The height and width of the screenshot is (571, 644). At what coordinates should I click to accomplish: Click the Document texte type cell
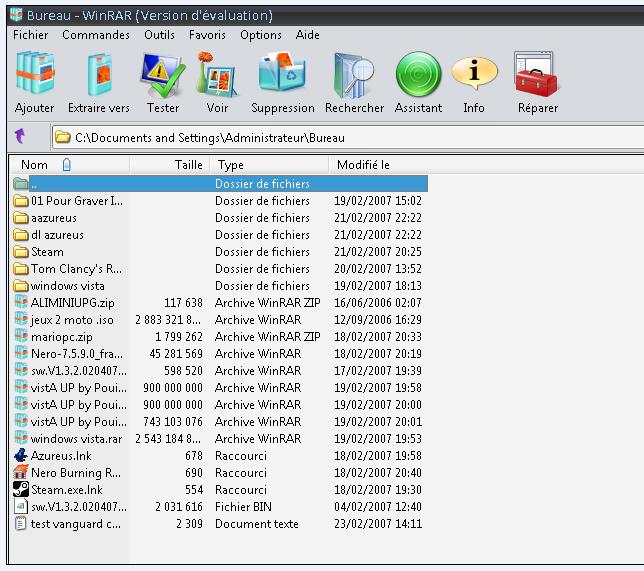point(257,524)
